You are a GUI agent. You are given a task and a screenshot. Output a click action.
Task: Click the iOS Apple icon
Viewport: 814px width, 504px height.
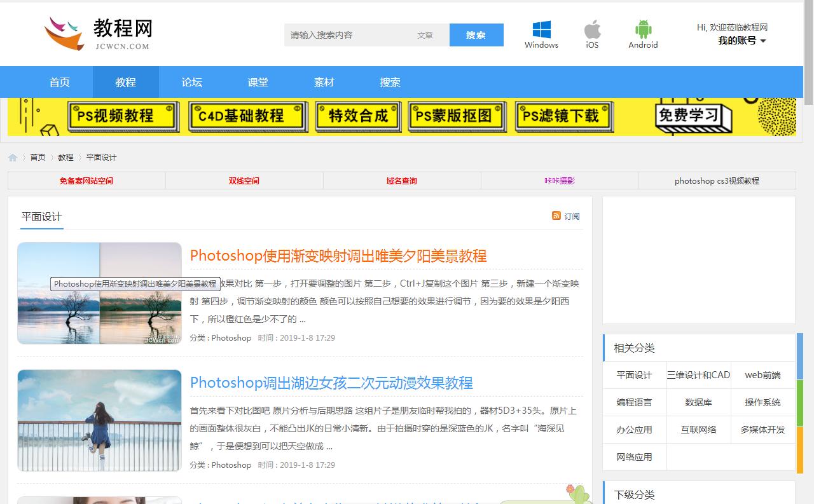point(592,29)
